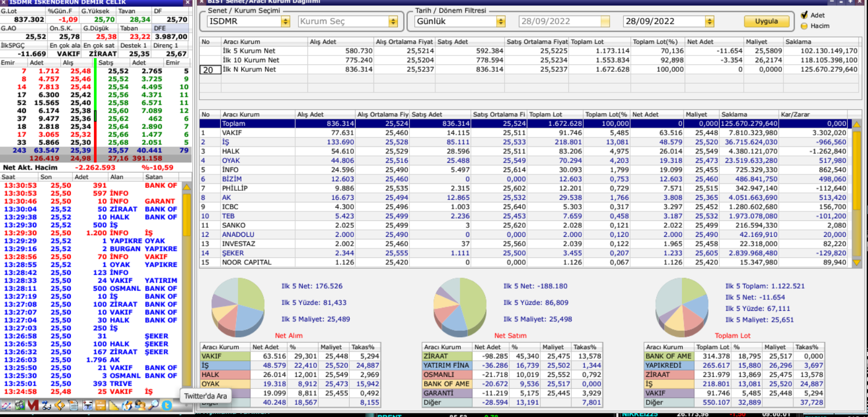
Task: Open the news document page icon
Action: click(x=73, y=405)
